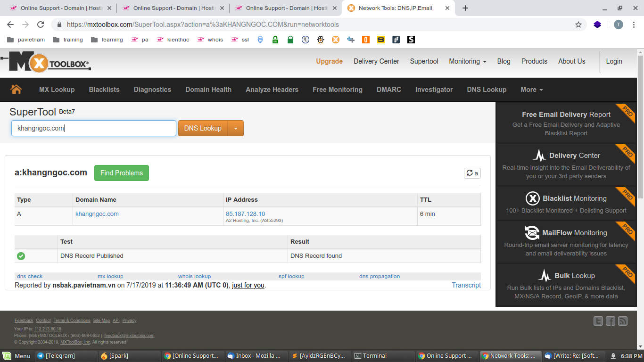Reload the page with the refresh button

click(x=41, y=25)
